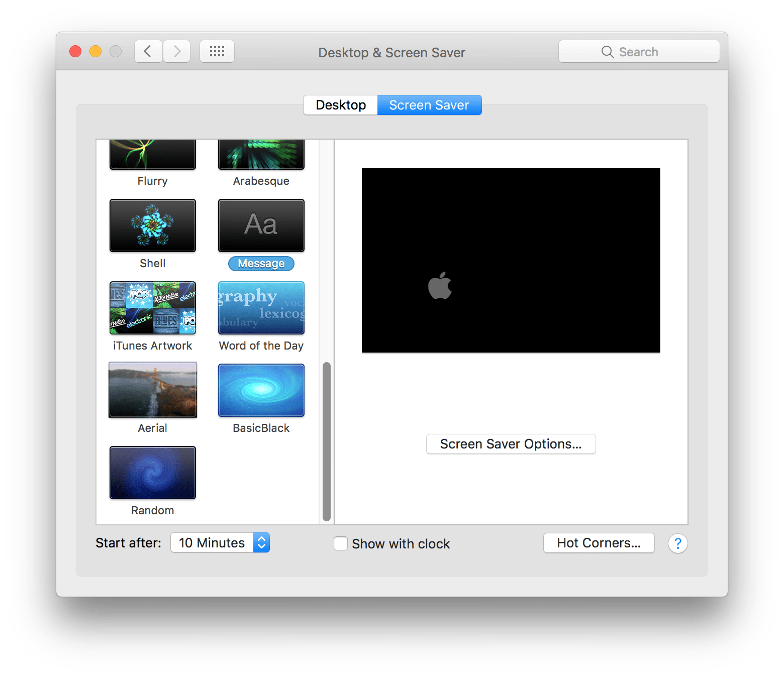
Task: Select the Random screen saver
Action: (152, 472)
